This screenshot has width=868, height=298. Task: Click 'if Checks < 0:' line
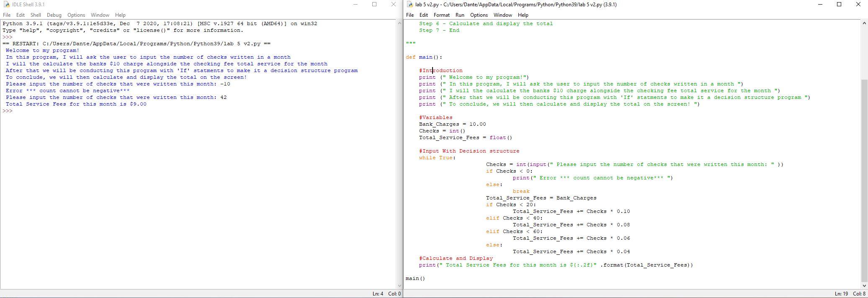tap(509, 171)
